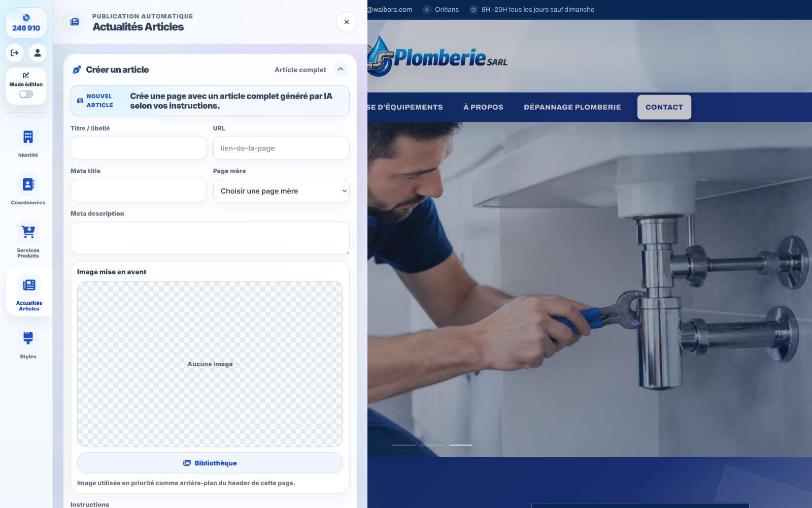Screen dimensions: 812x508
Task: Open the Identité sidebar section
Action: pos(28,143)
